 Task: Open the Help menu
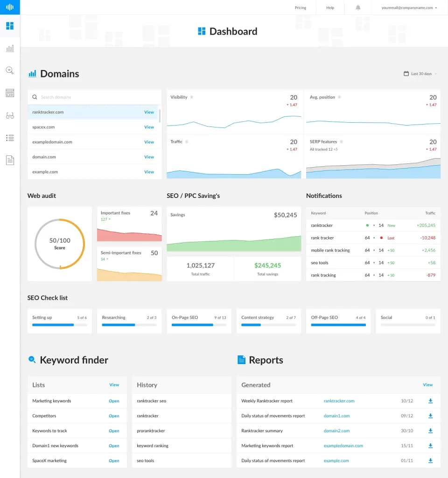330,7
